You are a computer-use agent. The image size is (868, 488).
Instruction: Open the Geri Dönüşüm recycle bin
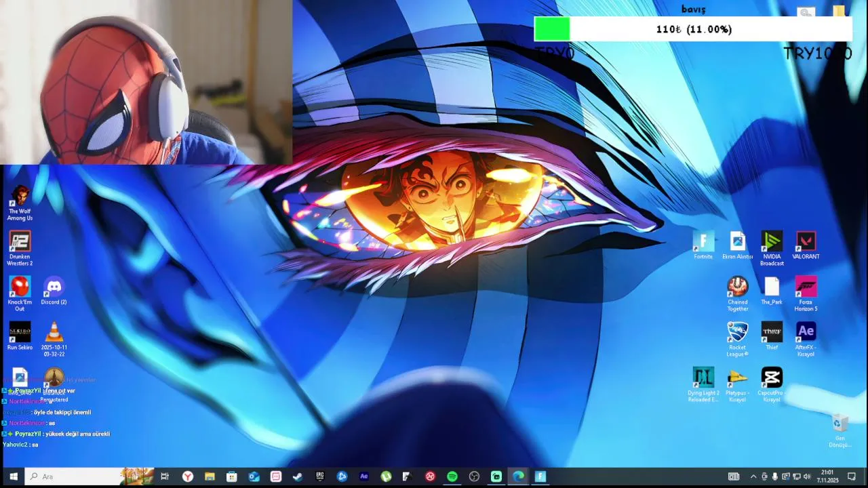(840, 430)
